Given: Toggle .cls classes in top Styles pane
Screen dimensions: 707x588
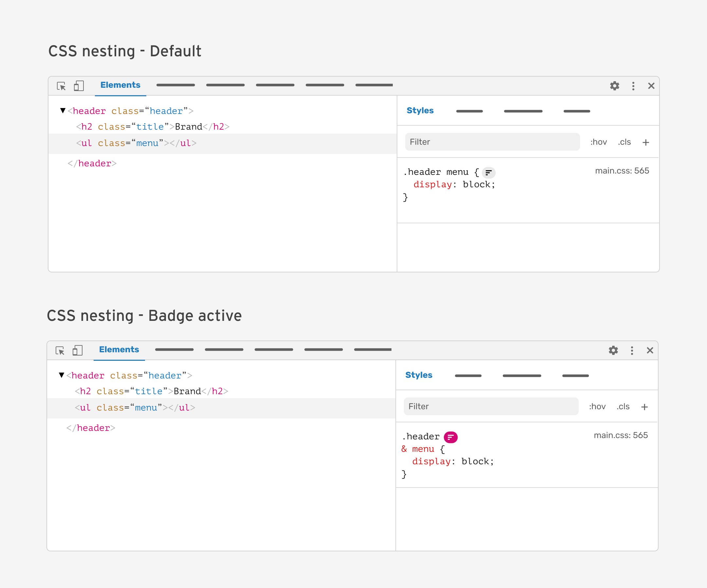Looking at the screenshot, I should pyautogui.click(x=624, y=142).
